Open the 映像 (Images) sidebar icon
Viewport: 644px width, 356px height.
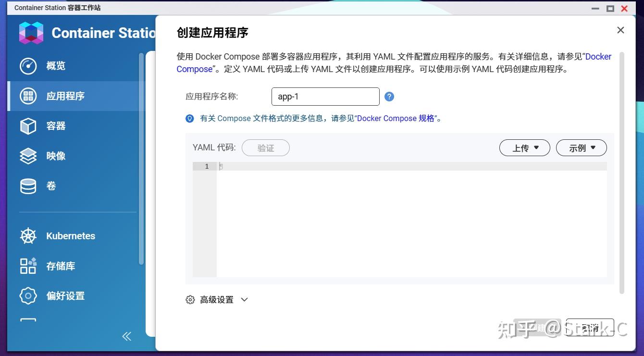(x=28, y=156)
